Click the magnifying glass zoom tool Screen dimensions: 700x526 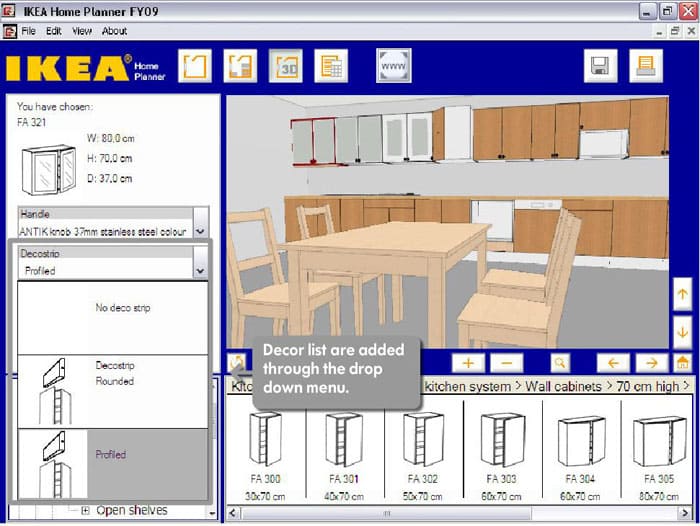560,362
